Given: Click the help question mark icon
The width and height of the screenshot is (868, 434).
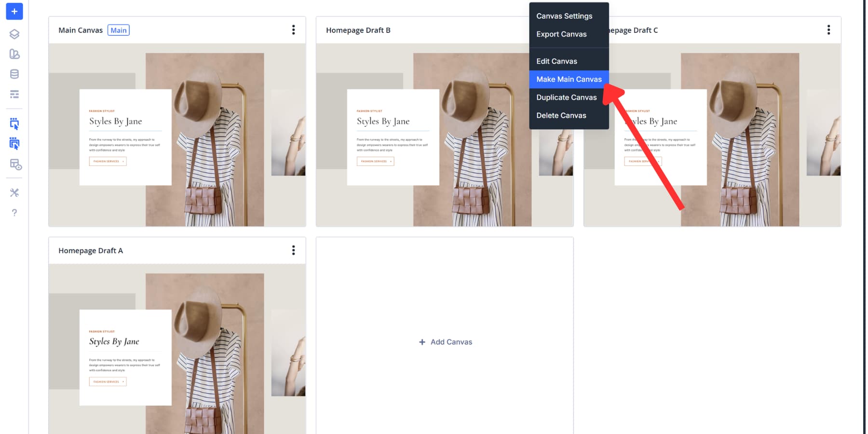Looking at the screenshot, I should [x=14, y=213].
